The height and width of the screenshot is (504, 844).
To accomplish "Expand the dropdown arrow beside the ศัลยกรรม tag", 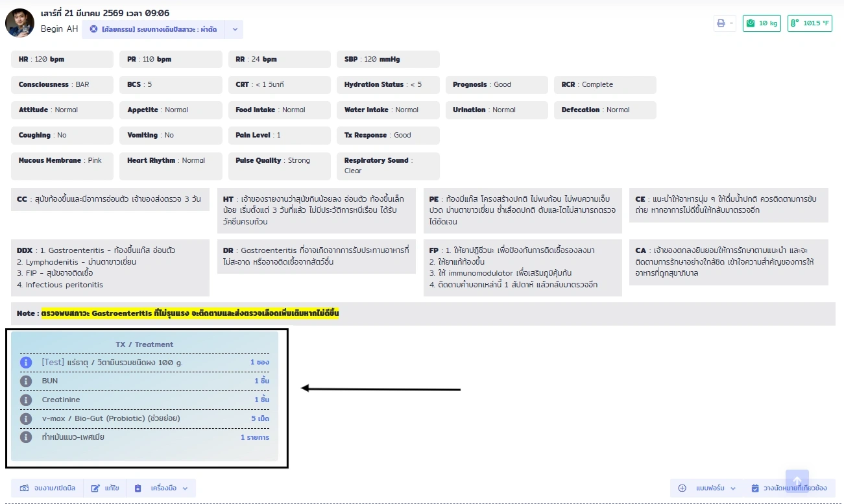I will tap(234, 29).
